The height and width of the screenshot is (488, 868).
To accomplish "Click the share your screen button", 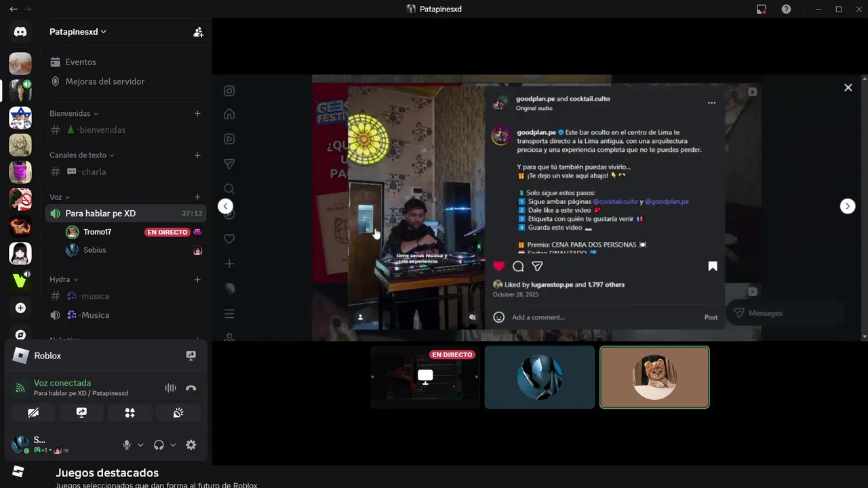I will tap(81, 412).
